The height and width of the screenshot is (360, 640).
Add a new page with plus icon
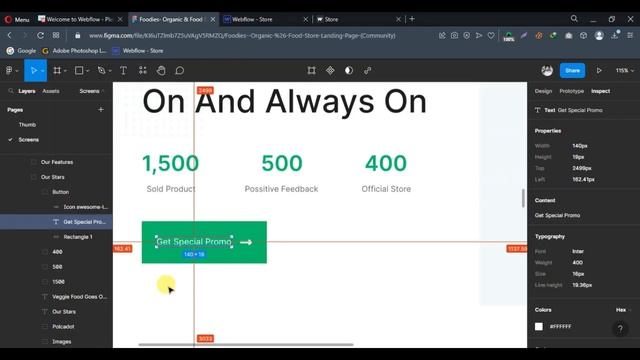click(101, 109)
